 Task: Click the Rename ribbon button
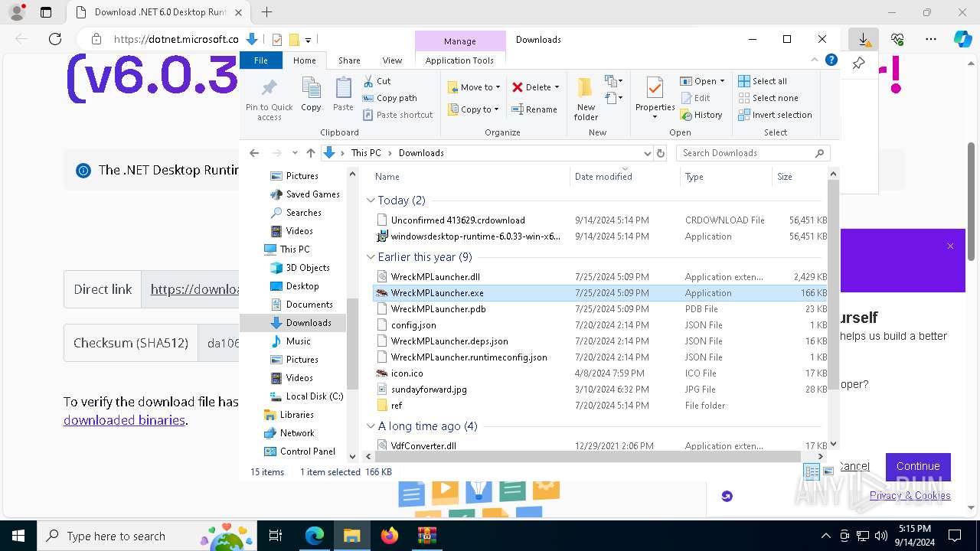tap(534, 109)
